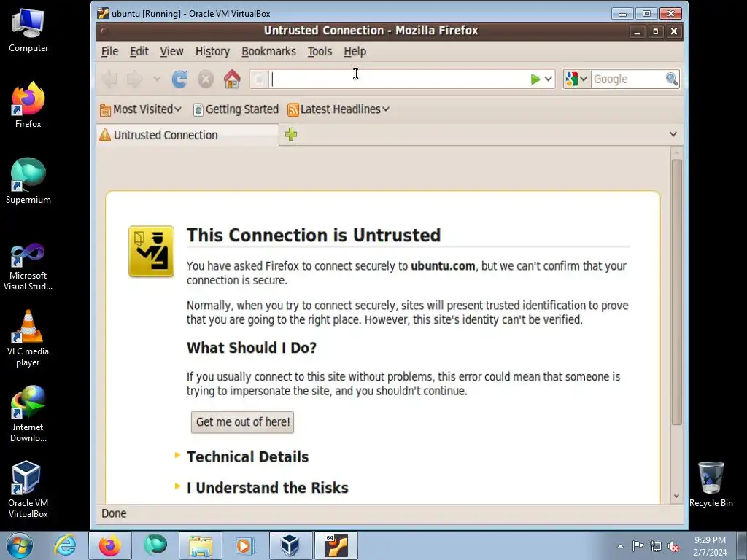Click the stop loading icon
The height and width of the screenshot is (560, 747).
[206, 79]
